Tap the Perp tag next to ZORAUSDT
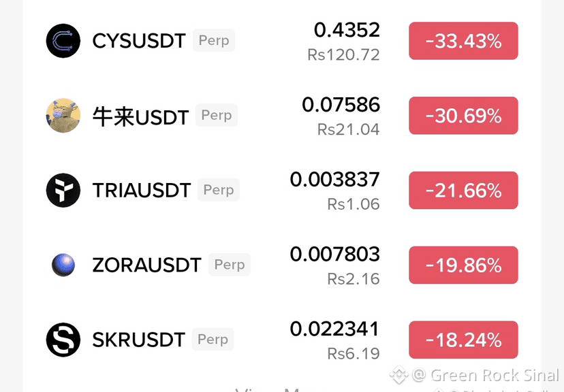The image size is (564, 392). [230, 265]
